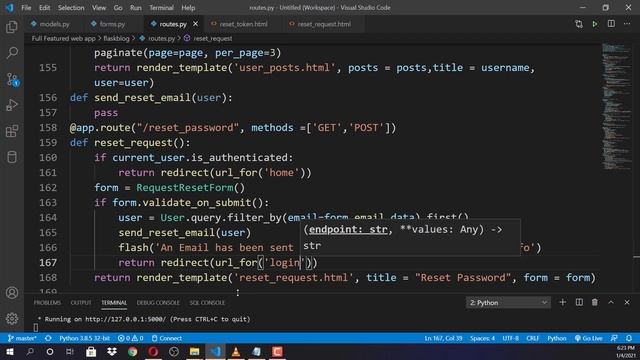Open changes with the compare icon
Image resolution: width=640 pixels, height=360 pixels.
coord(579,24)
